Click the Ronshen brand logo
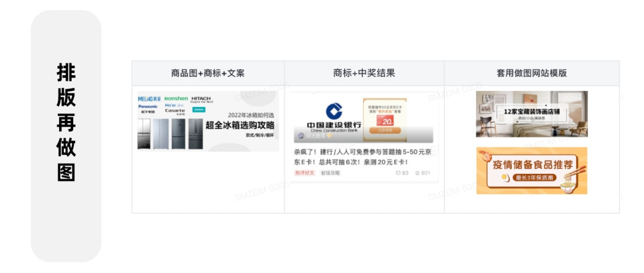Screen dimensions: 644x273 point(176,99)
